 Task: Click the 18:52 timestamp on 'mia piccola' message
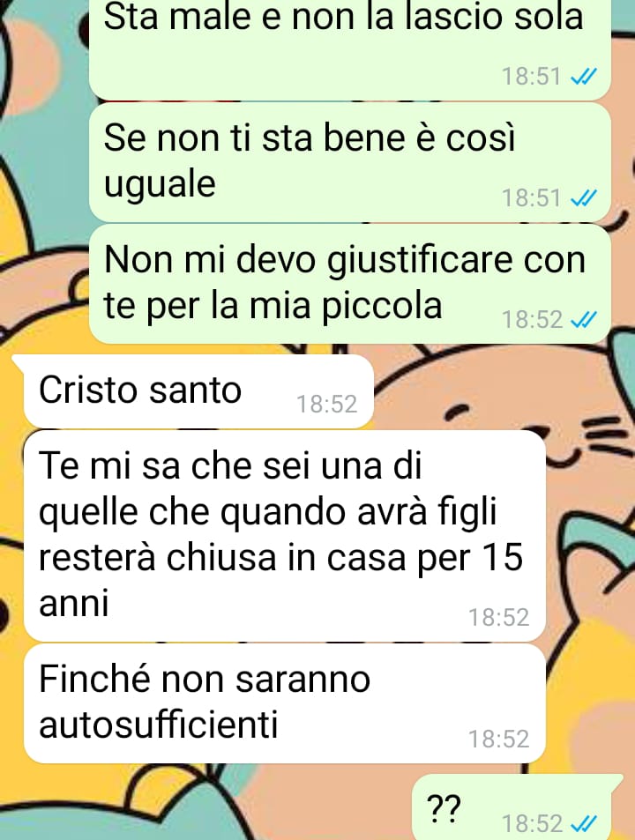532,320
